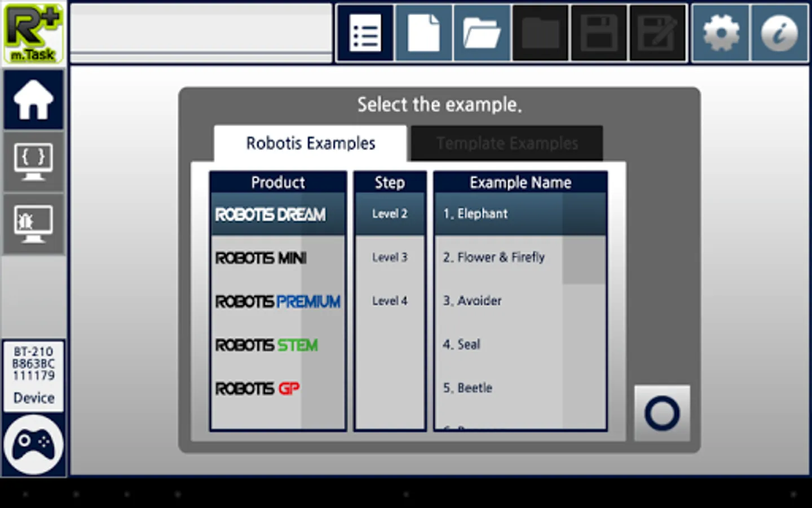Open code editor monitor with braces icon
Viewport: 812px width, 508px height.
pyautogui.click(x=34, y=163)
